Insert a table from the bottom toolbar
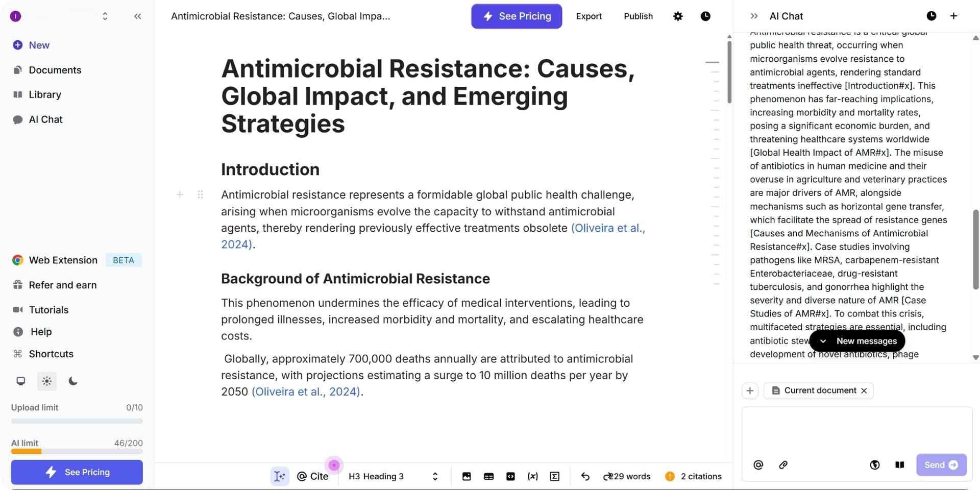 tap(488, 476)
